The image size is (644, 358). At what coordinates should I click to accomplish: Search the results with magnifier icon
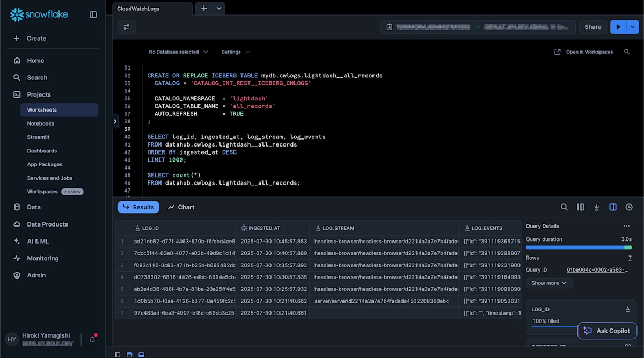(x=564, y=207)
